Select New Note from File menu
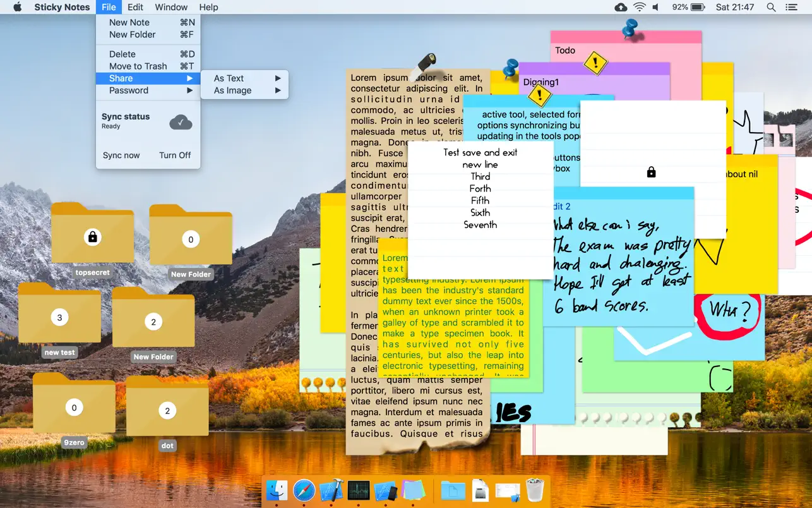Image resolution: width=812 pixels, height=508 pixels. [129, 22]
